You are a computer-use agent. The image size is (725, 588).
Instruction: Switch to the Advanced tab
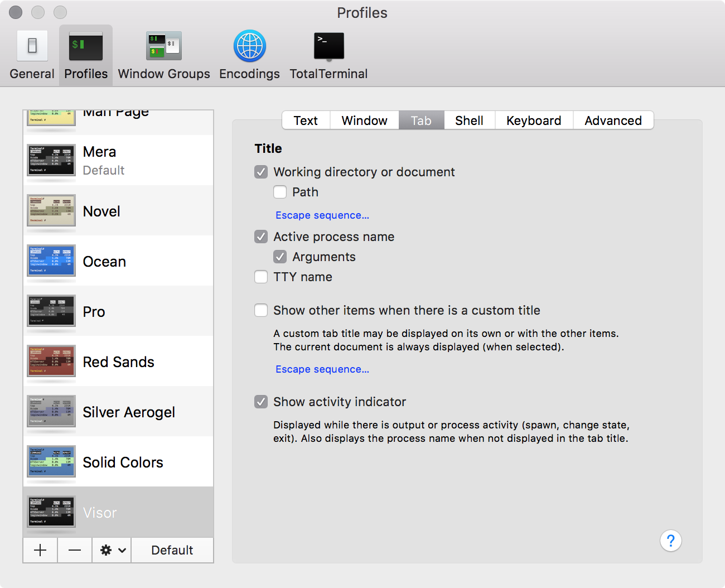click(613, 121)
